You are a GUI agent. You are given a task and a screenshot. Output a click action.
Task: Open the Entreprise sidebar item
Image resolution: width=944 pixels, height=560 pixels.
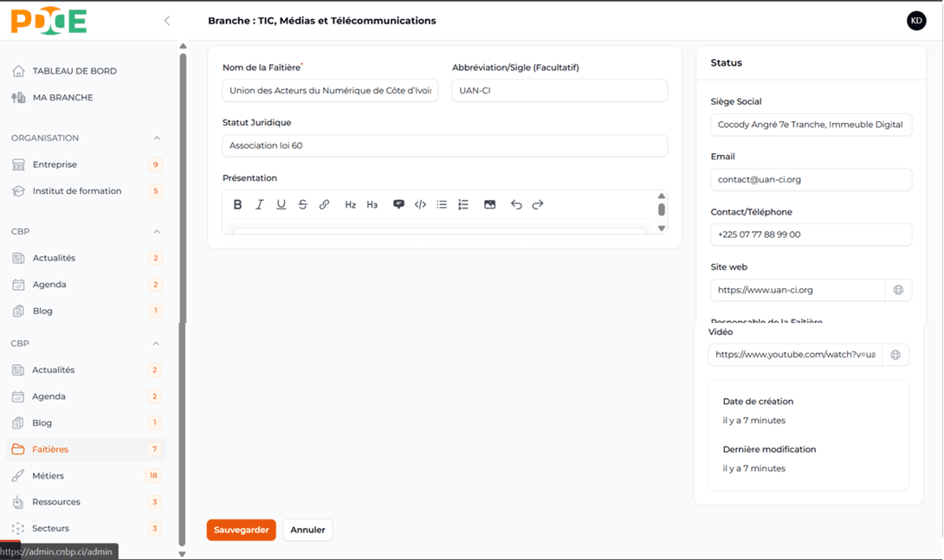[55, 164]
